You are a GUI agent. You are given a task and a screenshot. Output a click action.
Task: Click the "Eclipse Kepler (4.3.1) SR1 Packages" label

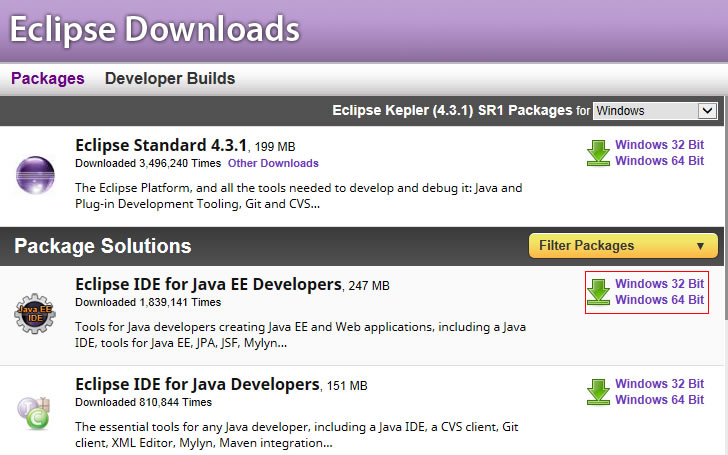coord(452,110)
